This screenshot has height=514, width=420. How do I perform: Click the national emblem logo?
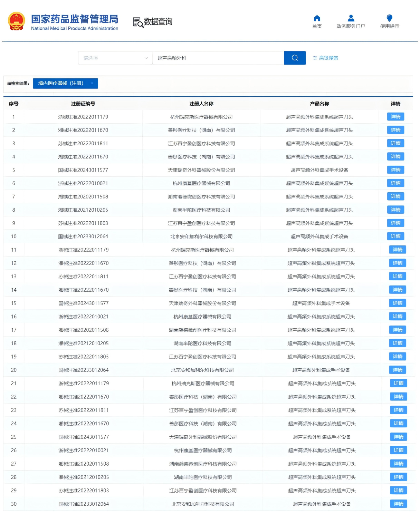pos(17,21)
